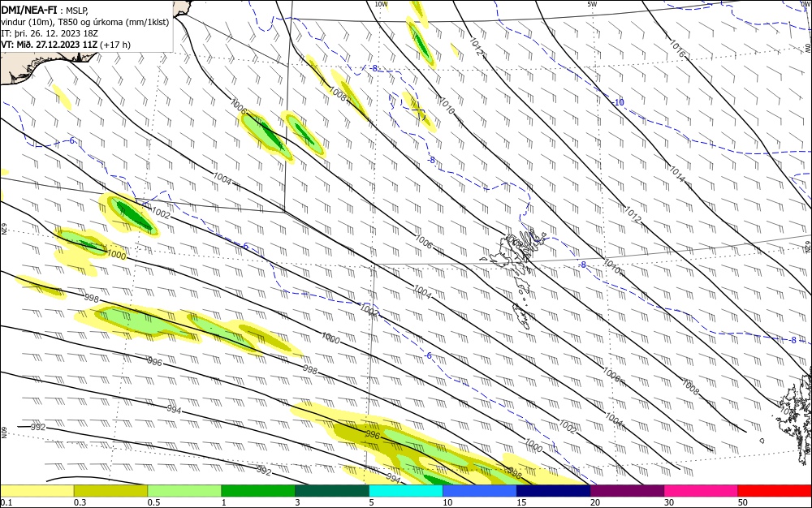The width and height of the screenshot is (812, 508).
Task: Click the 'IT: þri. 26. 12. 2023 18Z' line
Action: (x=50, y=33)
